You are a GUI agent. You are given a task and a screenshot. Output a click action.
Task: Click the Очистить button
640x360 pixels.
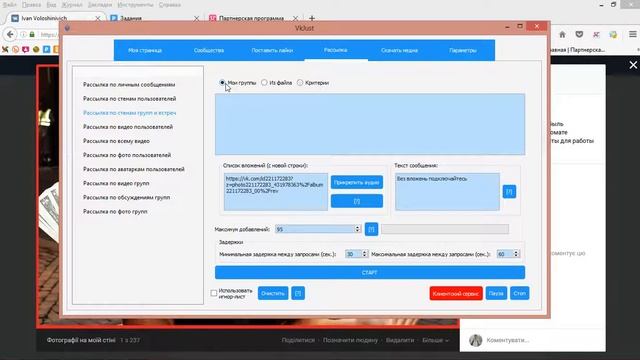(273, 293)
